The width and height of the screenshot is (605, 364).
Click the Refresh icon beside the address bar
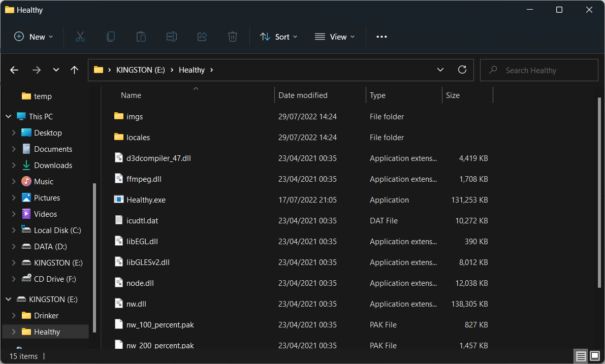pyautogui.click(x=462, y=70)
